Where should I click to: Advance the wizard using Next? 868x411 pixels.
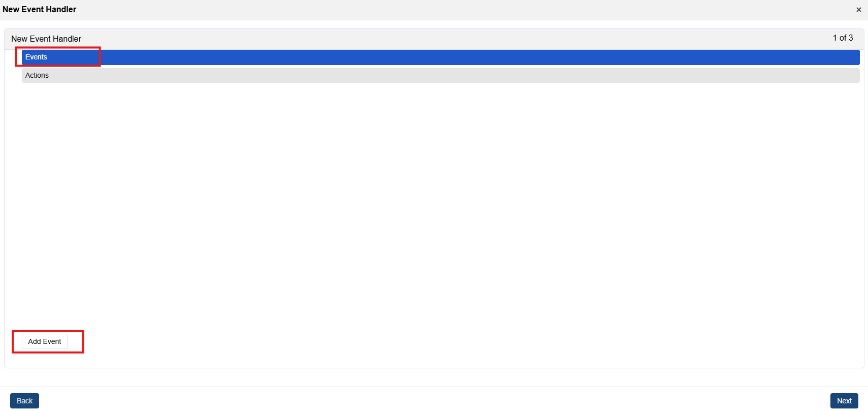pyautogui.click(x=844, y=401)
